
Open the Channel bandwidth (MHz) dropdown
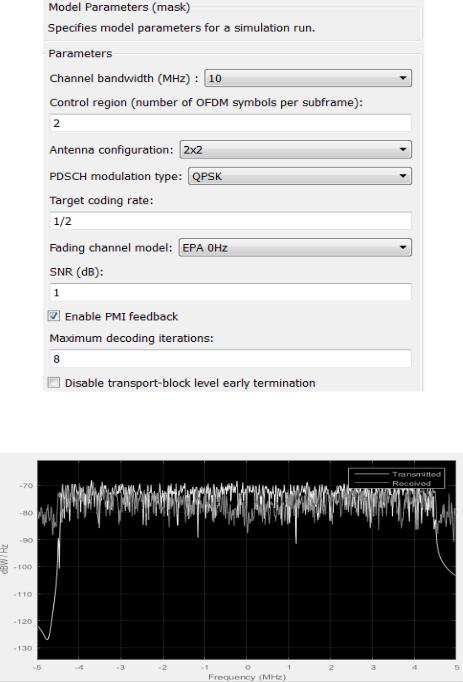(308, 78)
